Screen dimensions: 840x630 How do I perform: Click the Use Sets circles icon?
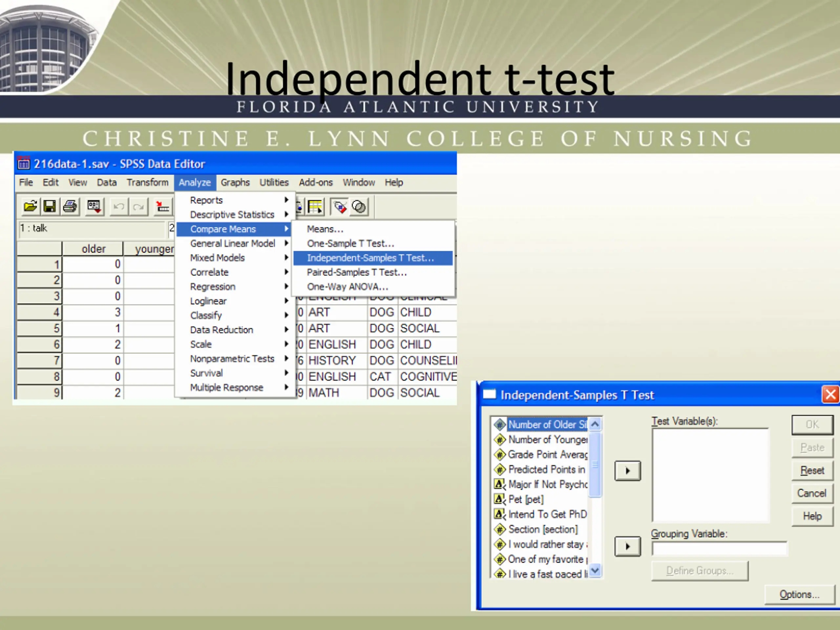(359, 207)
